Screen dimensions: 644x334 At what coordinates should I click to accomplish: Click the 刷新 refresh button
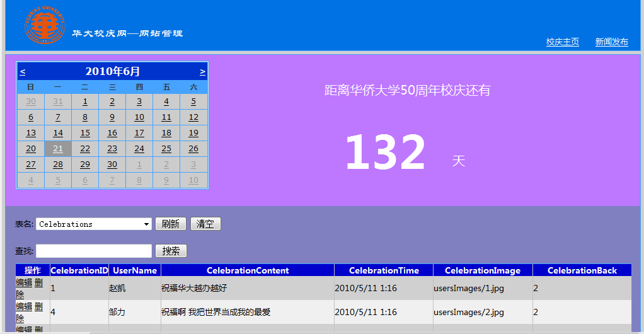(170, 224)
